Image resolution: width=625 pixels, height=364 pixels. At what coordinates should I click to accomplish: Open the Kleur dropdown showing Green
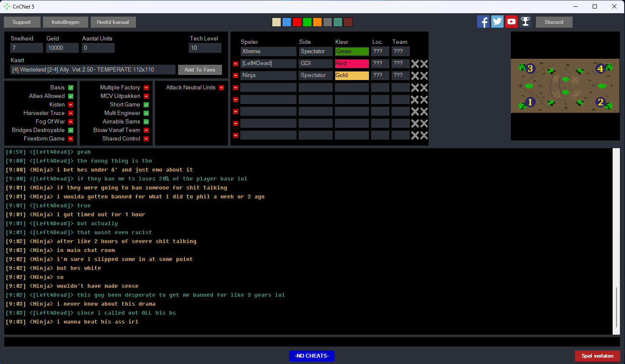[351, 52]
